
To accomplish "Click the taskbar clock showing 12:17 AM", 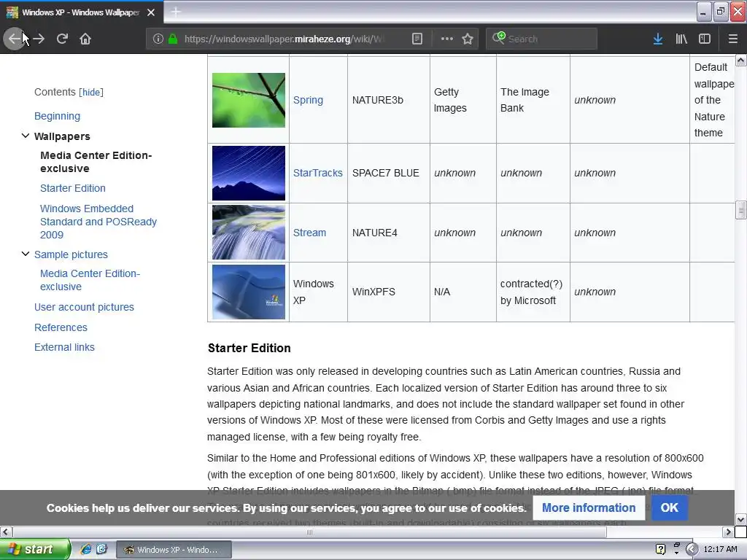I will (720, 549).
